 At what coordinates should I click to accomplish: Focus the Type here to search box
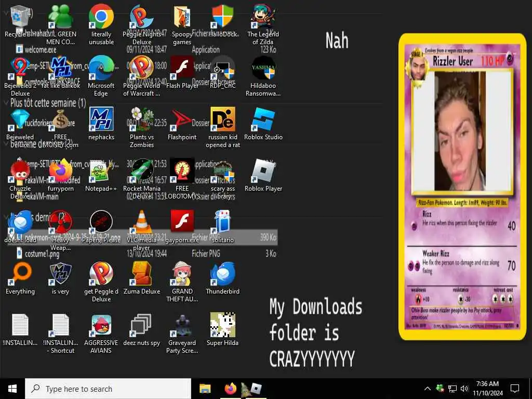[108, 389]
